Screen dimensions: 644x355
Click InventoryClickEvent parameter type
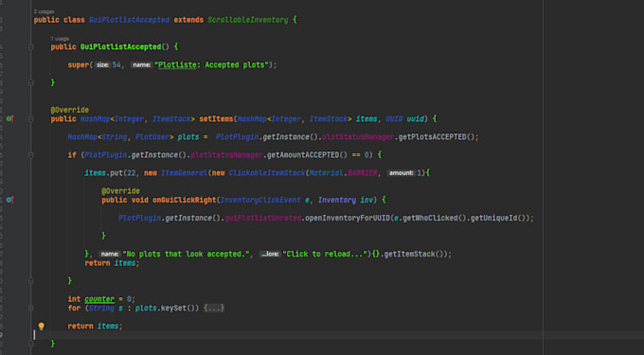(x=260, y=200)
